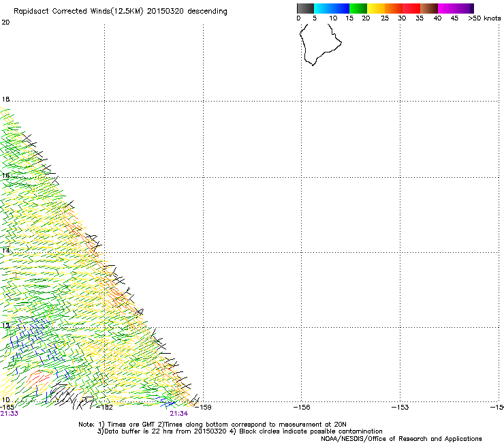Viewport: 504px width, 443px height.
Task: Click the Rapidscat Corrected Winds title text
Action: [x=121, y=12]
